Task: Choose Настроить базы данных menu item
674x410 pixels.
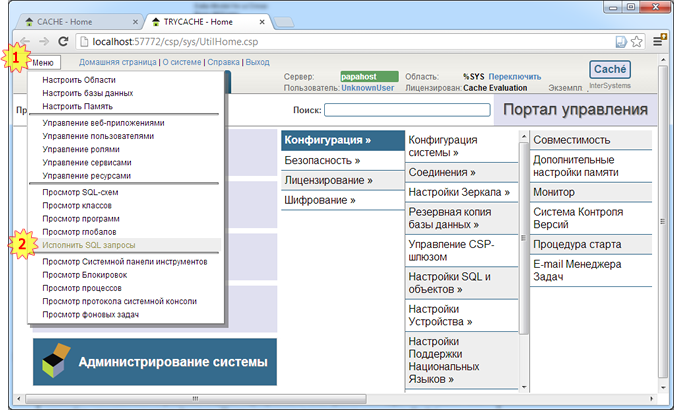Action: [88, 93]
